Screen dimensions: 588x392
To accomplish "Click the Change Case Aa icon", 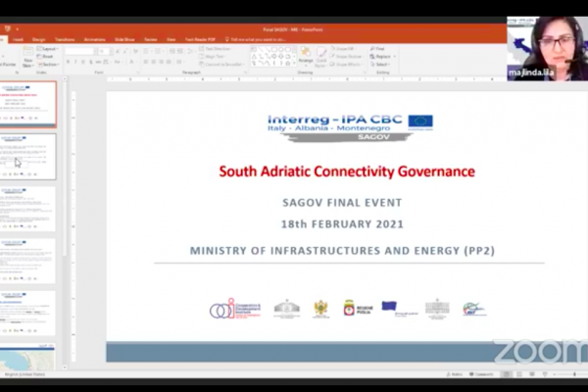I will [x=118, y=62].
